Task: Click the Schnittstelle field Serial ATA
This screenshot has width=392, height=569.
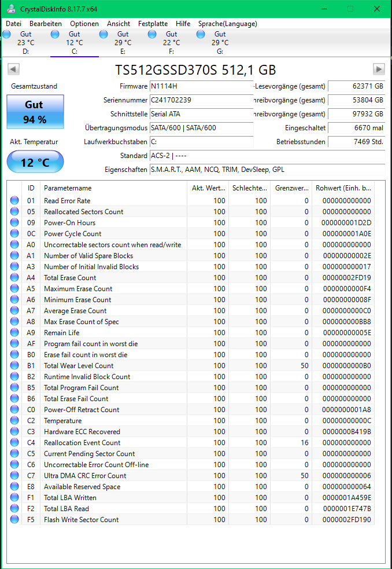Action: pyautogui.click(x=201, y=114)
